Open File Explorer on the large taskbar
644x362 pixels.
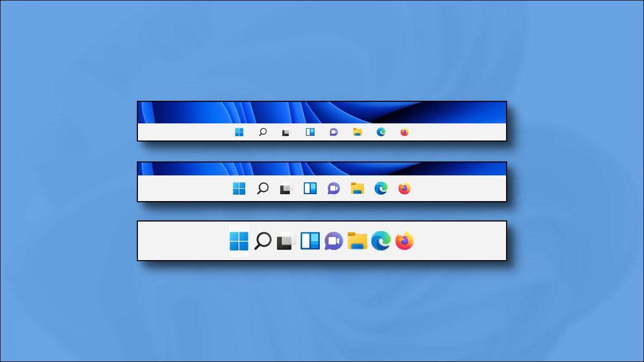point(357,241)
